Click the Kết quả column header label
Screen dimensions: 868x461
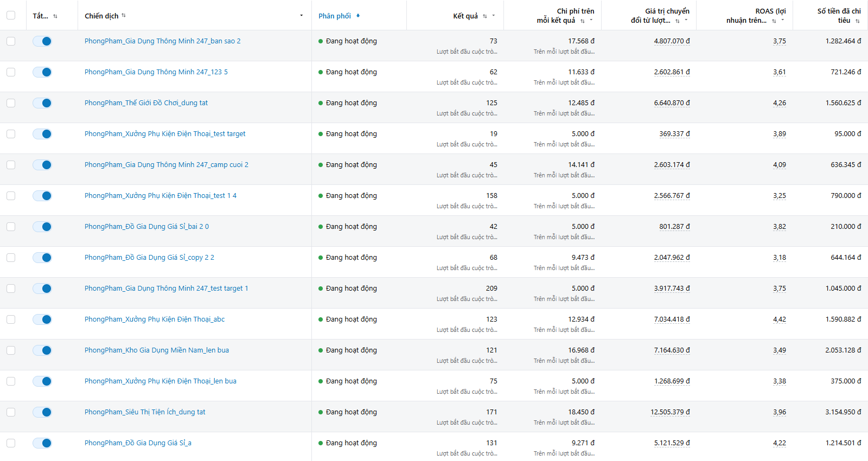click(x=465, y=16)
